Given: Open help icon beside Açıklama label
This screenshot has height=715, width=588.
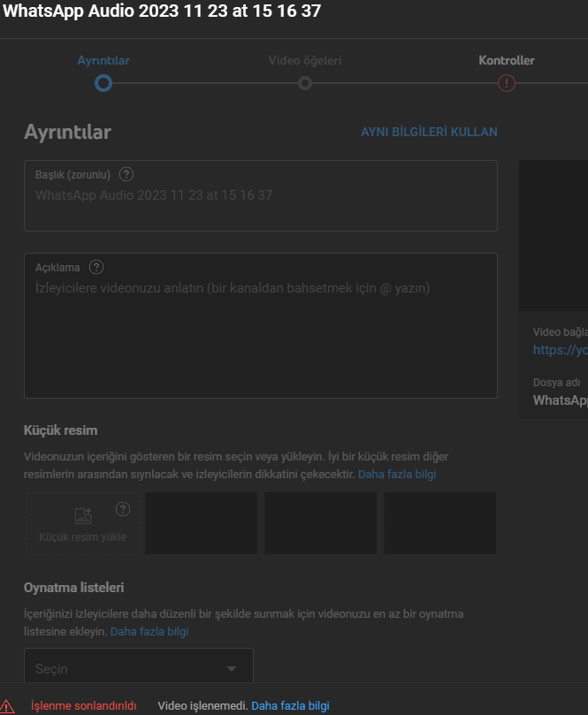Looking at the screenshot, I should (96, 267).
